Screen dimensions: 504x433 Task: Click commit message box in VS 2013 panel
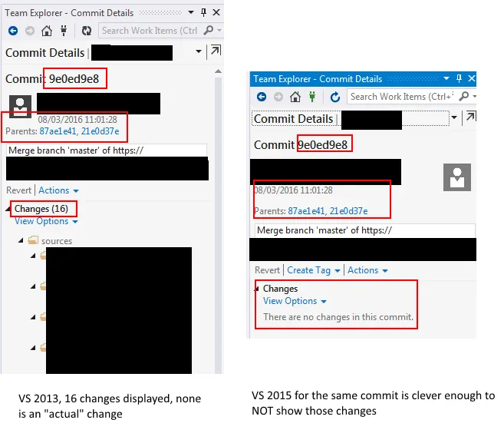107,150
